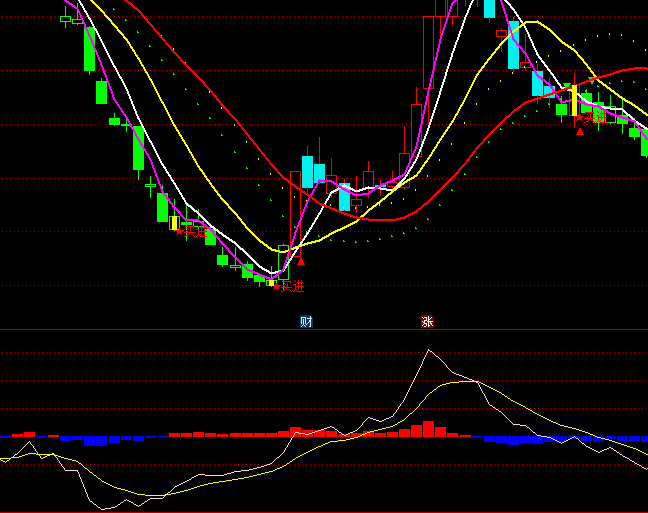Viewport: 648px width, 513px height.
Task: Click red up arrow under right-side 买进 signal
Action: (x=579, y=132)
